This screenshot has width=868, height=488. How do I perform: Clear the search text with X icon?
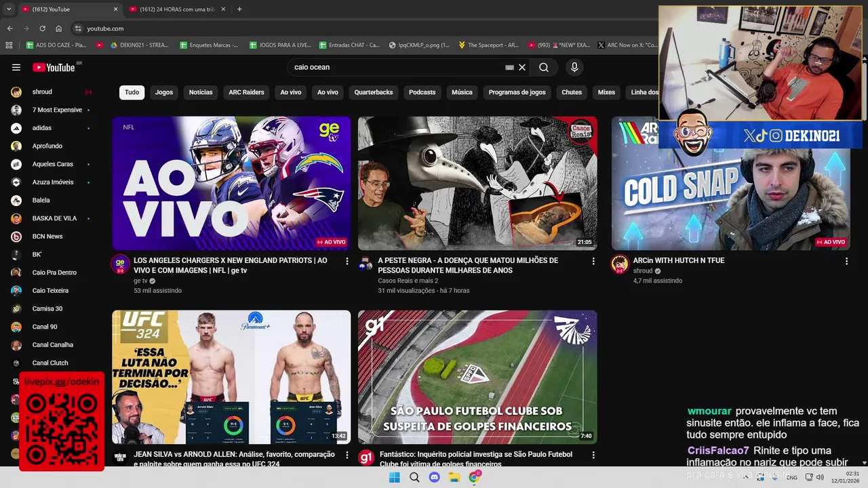coord(522,67)
